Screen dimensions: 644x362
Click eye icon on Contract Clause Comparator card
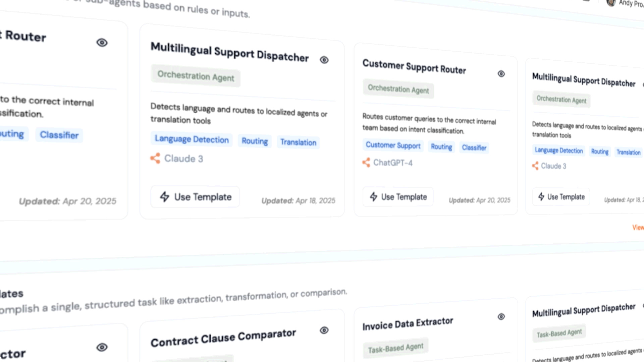[x=324, y=330]
